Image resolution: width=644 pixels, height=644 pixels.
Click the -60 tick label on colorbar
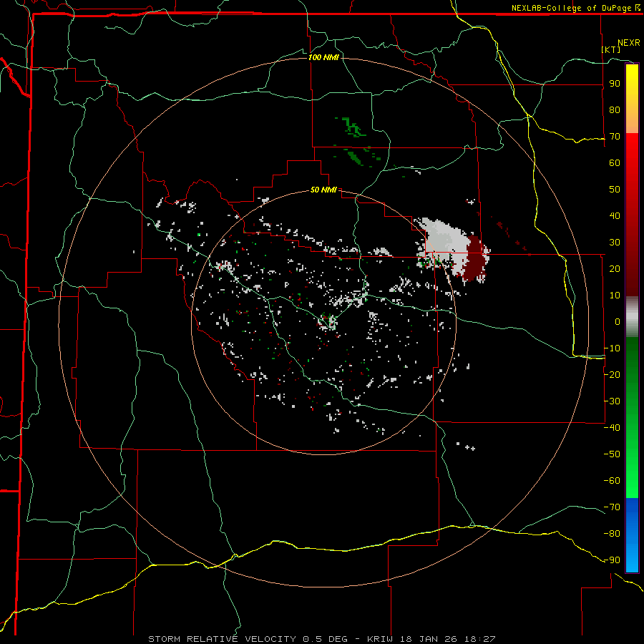click(612, 481)
